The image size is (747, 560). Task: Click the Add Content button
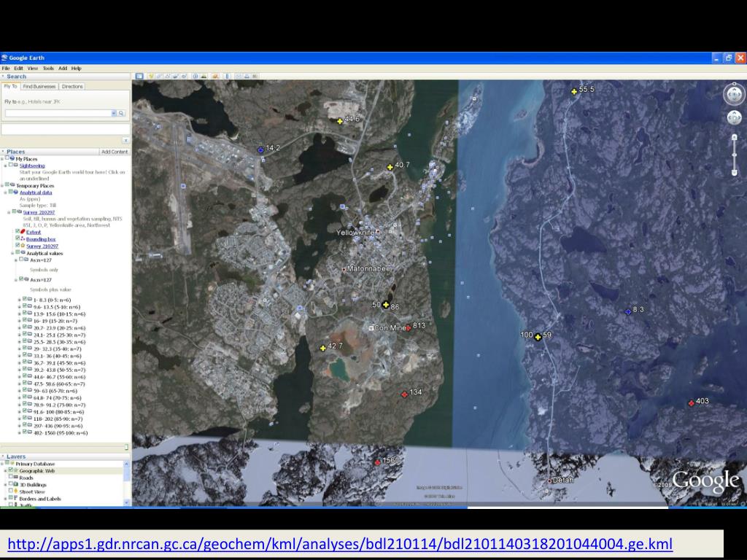[115, 152]
